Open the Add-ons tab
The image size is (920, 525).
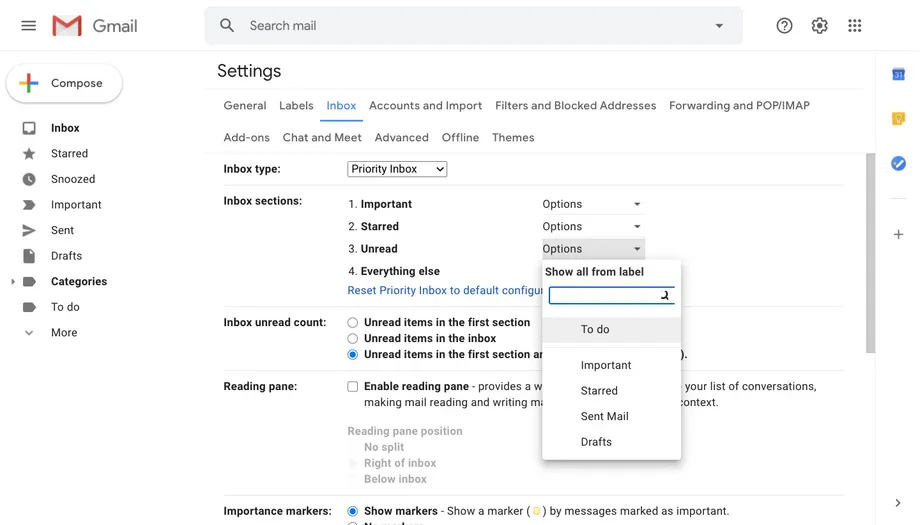tap(246, 137)
